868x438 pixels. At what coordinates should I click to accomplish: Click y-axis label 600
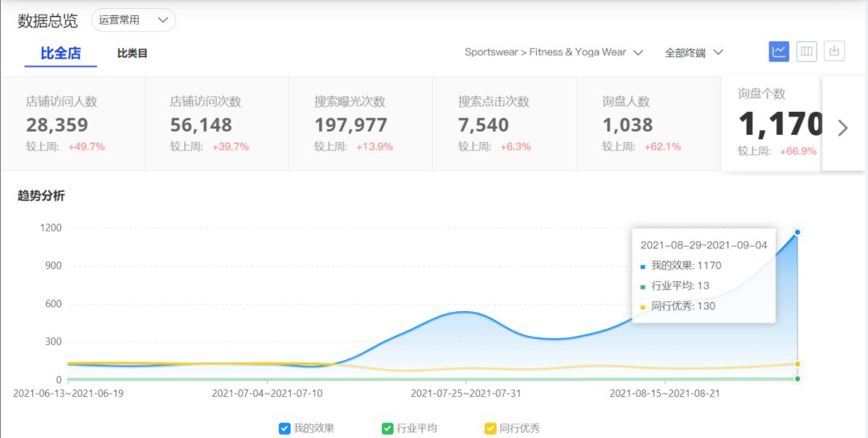pyautogui.click(x=52, y=304)
